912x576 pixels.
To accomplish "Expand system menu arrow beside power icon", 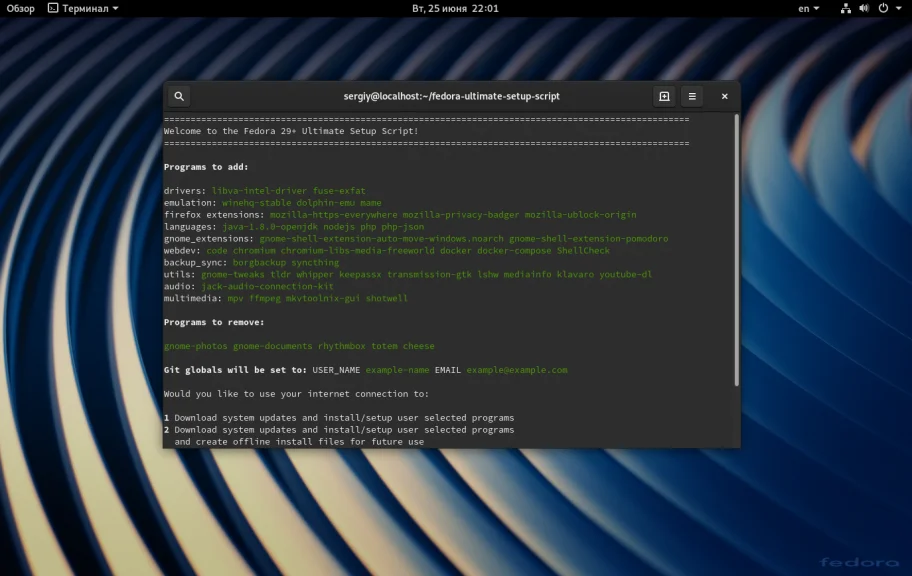I will pos(898,8).
